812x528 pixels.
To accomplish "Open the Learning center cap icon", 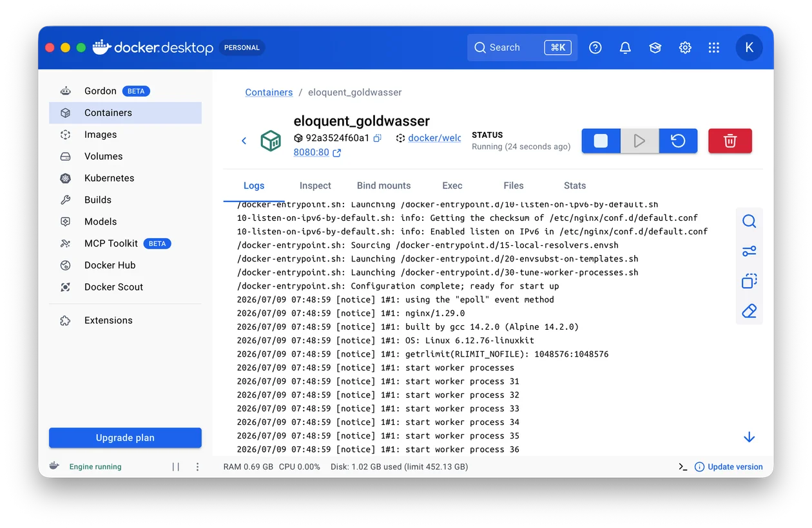I will click(655, 48).
